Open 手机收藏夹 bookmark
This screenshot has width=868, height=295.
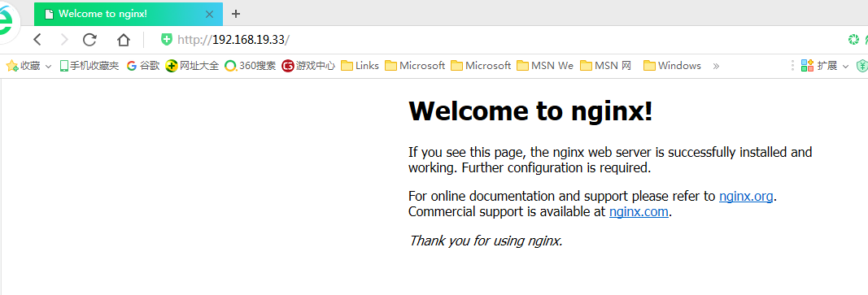89,66
